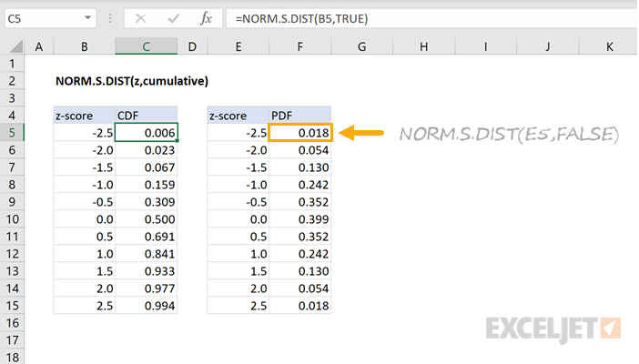Image resolution: width=639 pixels, height=364 pixels.
Task: Select cell F5 showing 0.018
Action: [x=300, y=133]
